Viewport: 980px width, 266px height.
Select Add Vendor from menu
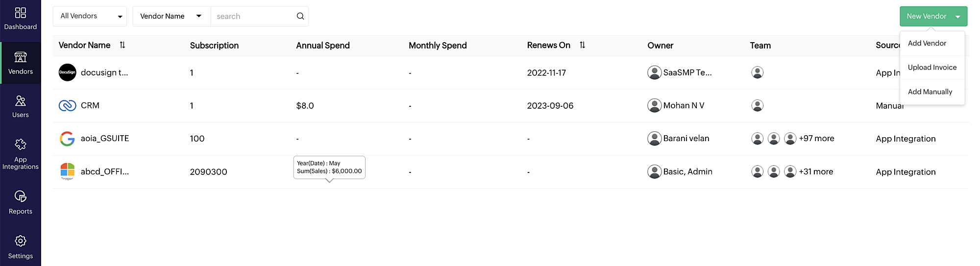(x=927, y=43)
